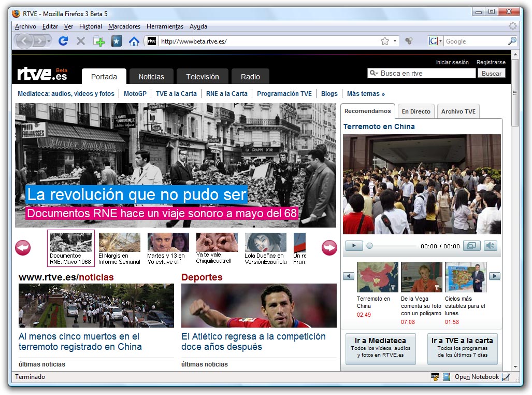Go to the Home page icon
The height and width of the screenshot is (395, 532).
coord(134,41)
